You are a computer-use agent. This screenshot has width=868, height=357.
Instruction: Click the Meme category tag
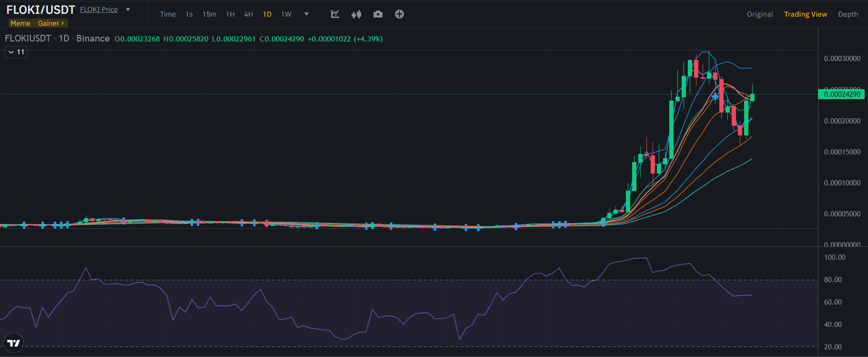(20, 23)
